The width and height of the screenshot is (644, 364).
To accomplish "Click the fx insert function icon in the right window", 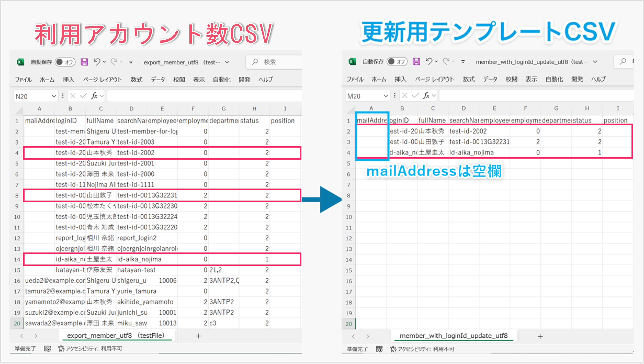I will [426, 95].
